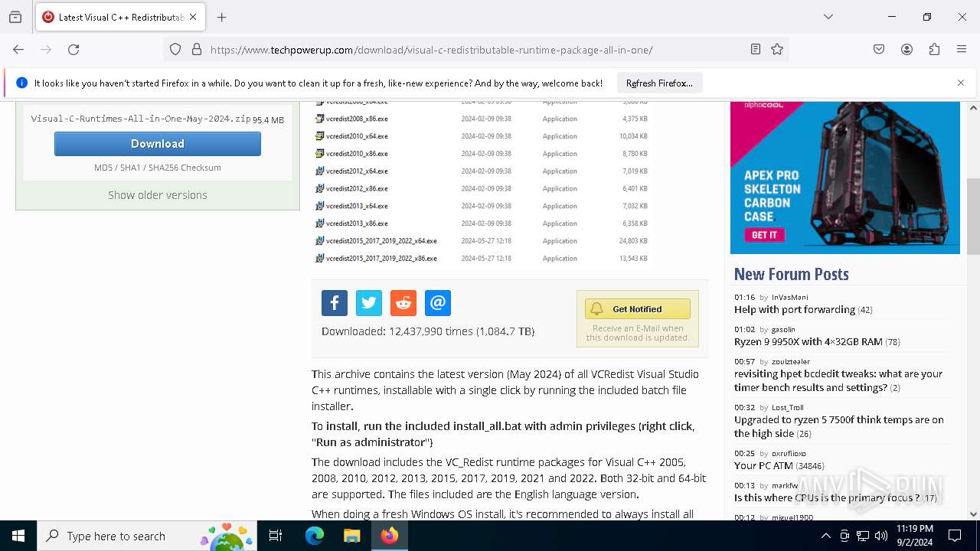
Task: Open a new tab with plus
Action: 222,17
